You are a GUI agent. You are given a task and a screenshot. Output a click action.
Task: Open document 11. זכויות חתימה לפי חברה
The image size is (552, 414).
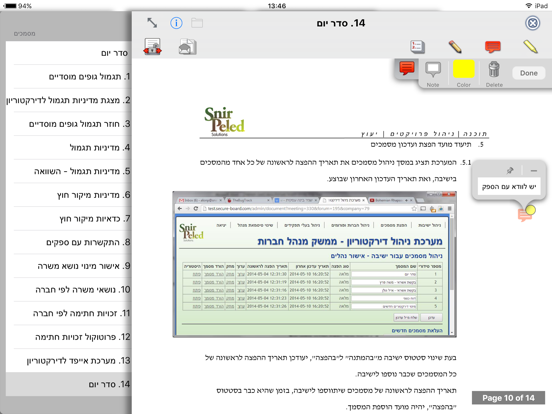pos(68,313)
